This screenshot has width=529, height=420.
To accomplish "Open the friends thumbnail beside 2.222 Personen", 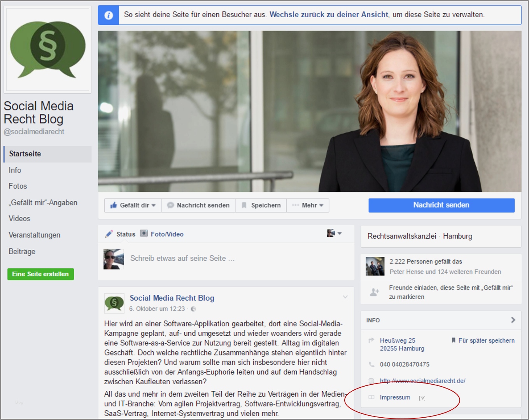I will tap(375, 266).
